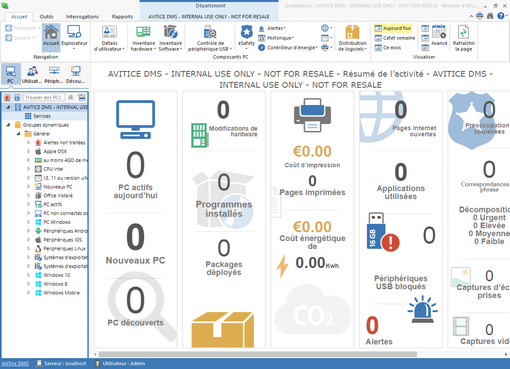Switch sidebar to Utilisateurs view

(x=32, y=74)
